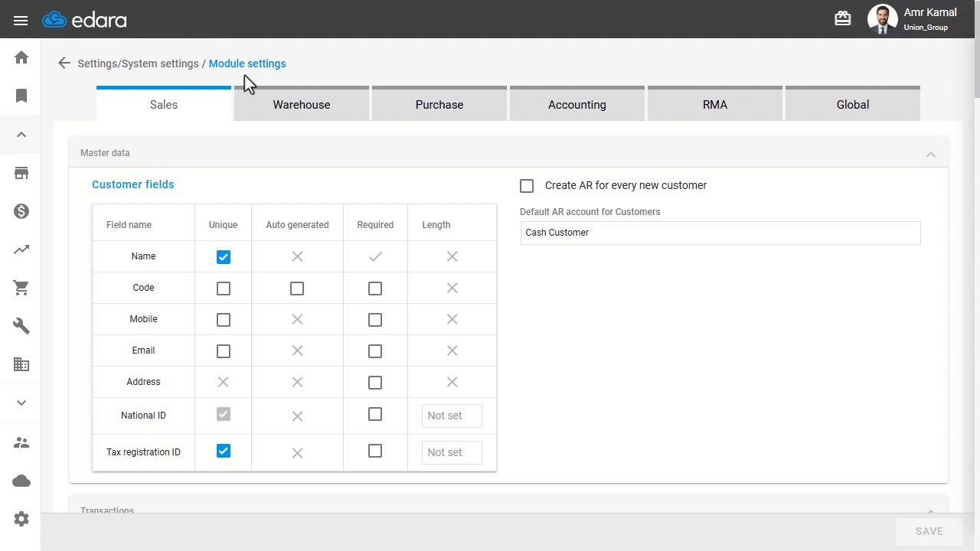Open the store sidebar icon
This screenshot has width=980, height=551.
pos(21,173)
